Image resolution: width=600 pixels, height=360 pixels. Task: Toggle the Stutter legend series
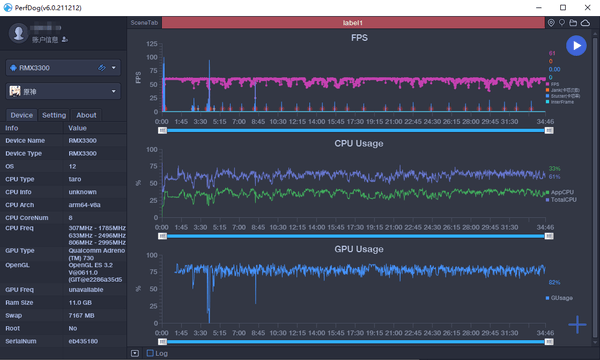(562, 96)
